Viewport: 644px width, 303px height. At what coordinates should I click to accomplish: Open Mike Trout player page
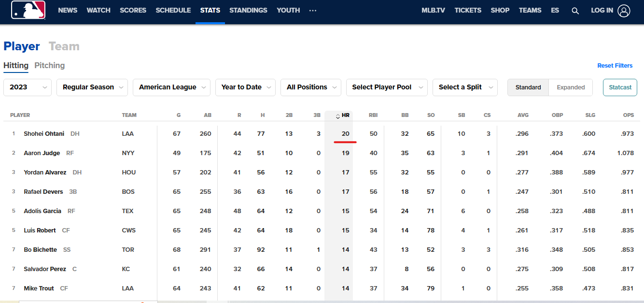click(39, 289)
